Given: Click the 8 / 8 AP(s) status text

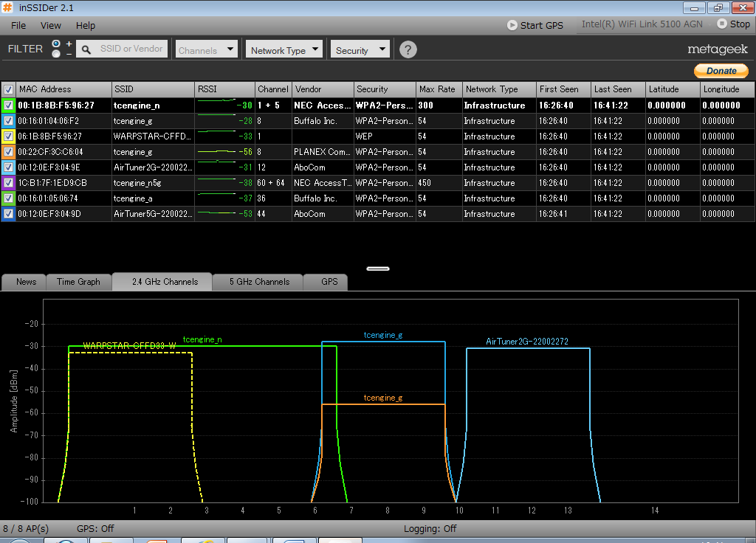Looking at the screenshot, I should coord(26,528).
